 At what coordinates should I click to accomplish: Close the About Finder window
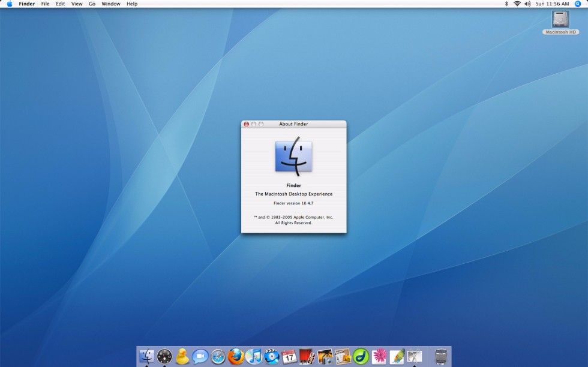tap(246, 124)
